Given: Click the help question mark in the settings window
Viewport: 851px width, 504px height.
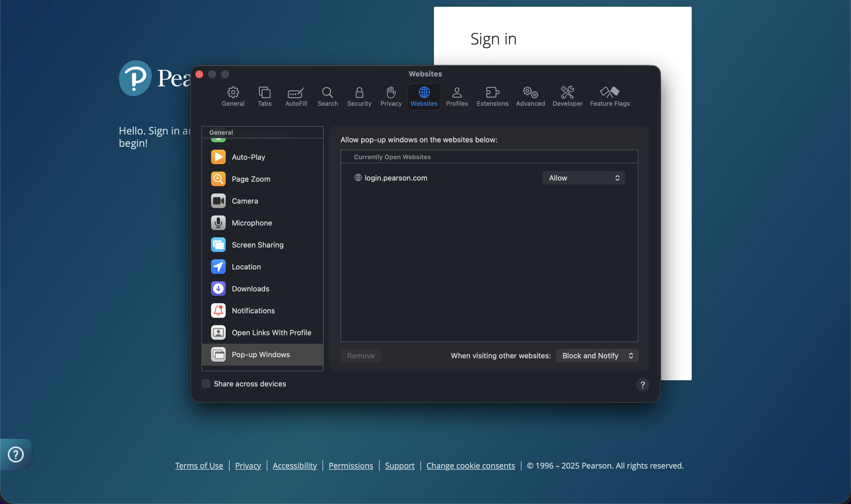Looking at the screenshot, I should click(642, 385).
